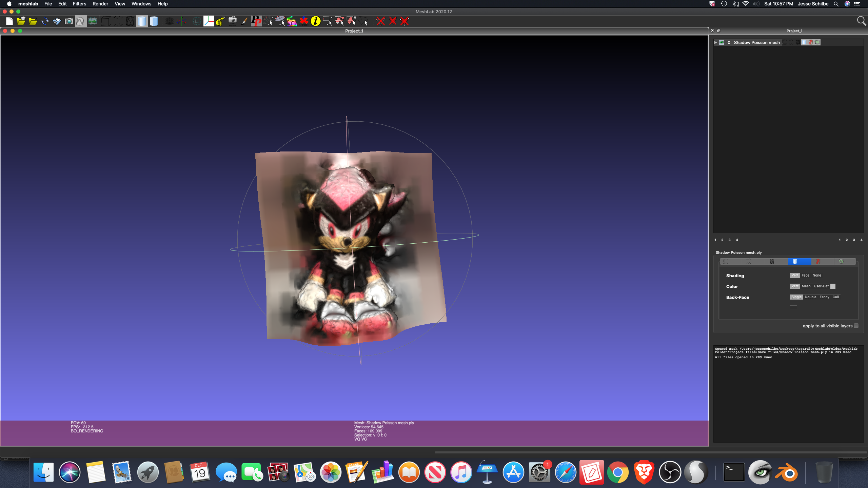Click the yellow Get Info icon

click(315, 21)
